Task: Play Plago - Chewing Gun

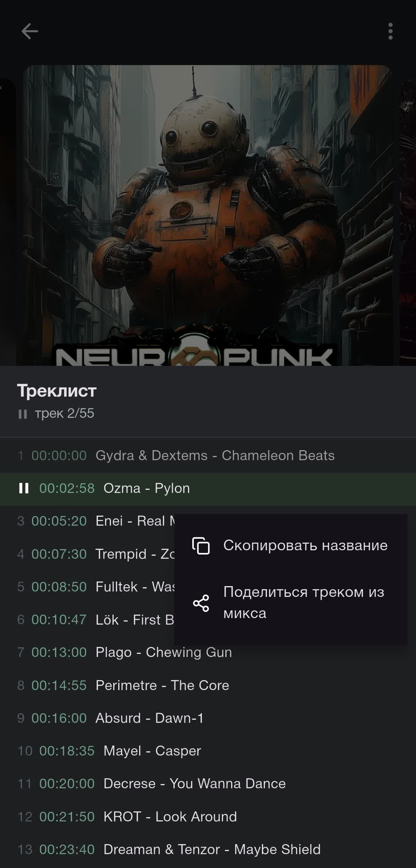Action: (208, 652)
